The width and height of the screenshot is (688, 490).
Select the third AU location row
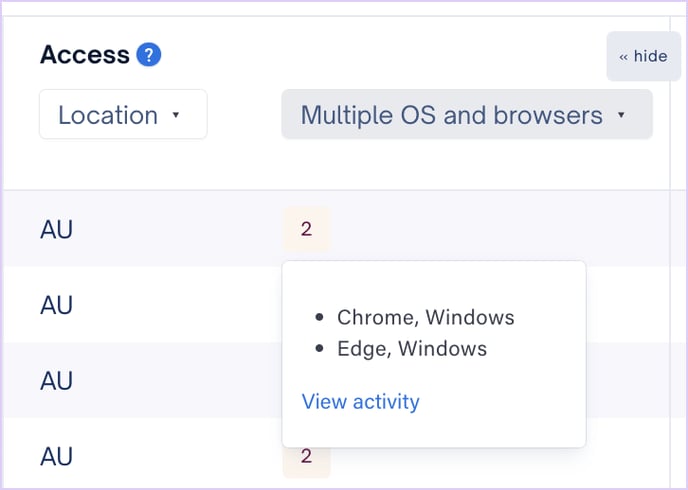(x=56, y=380)
